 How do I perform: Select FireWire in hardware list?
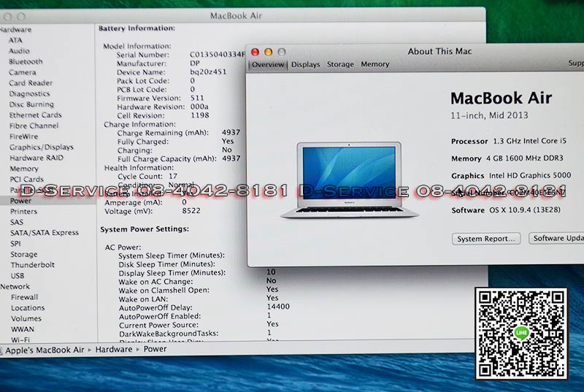[x=23, y=137]
